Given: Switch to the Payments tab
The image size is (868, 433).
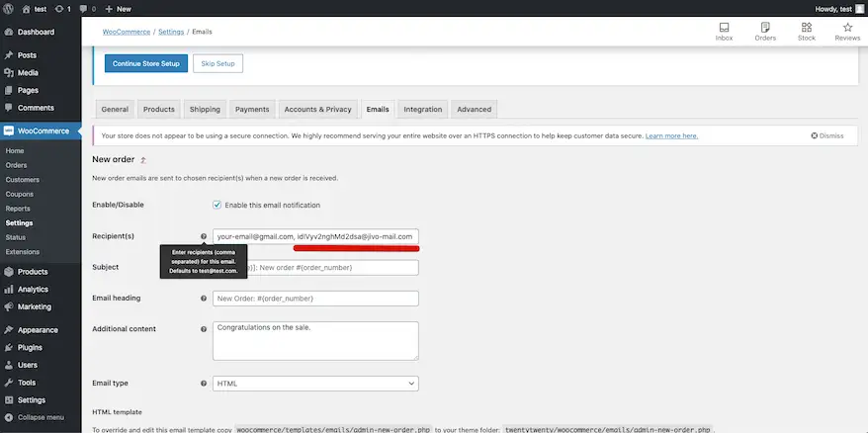Looking at the screenshot, I should (252, 109).
